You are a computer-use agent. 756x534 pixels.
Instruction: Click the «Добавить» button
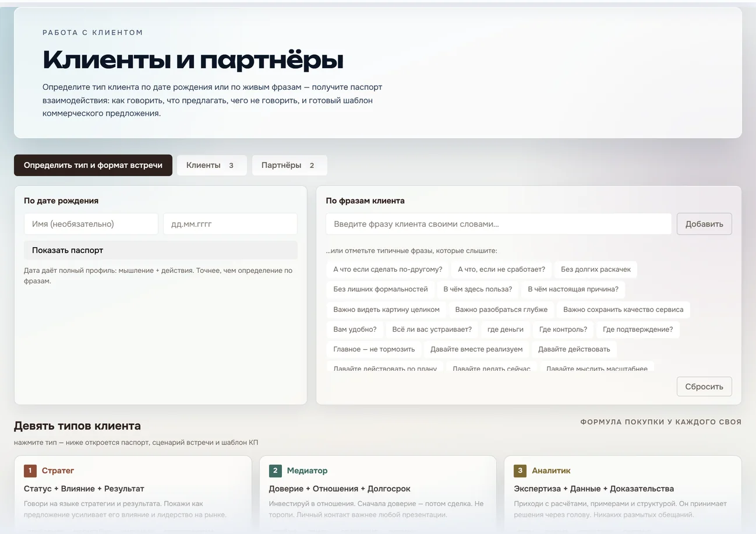tap(704, 224)
